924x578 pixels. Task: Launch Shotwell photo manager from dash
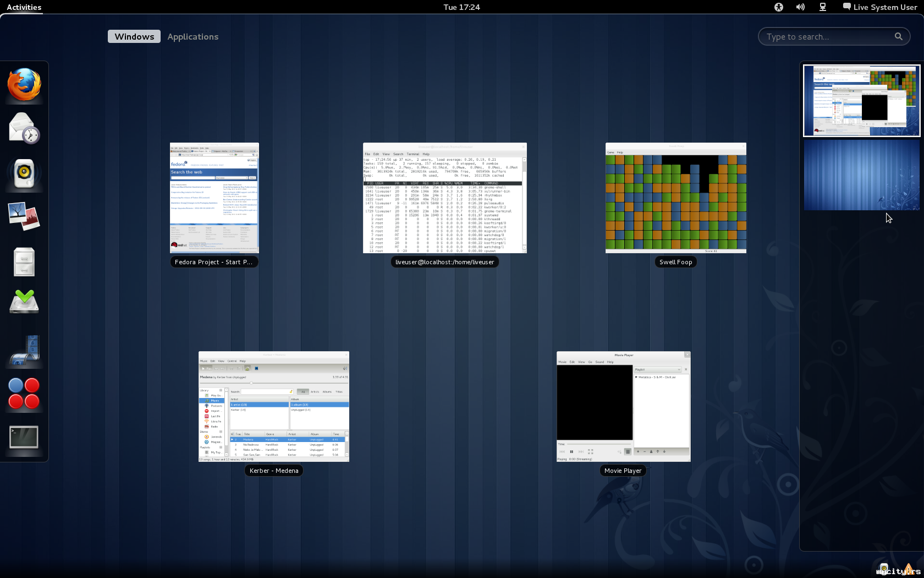24,216
